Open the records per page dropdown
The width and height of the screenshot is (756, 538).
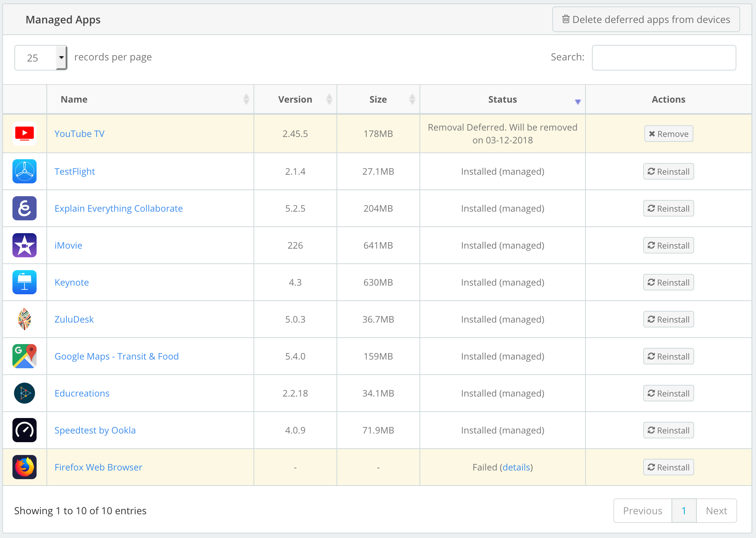(x=41, y=58)
